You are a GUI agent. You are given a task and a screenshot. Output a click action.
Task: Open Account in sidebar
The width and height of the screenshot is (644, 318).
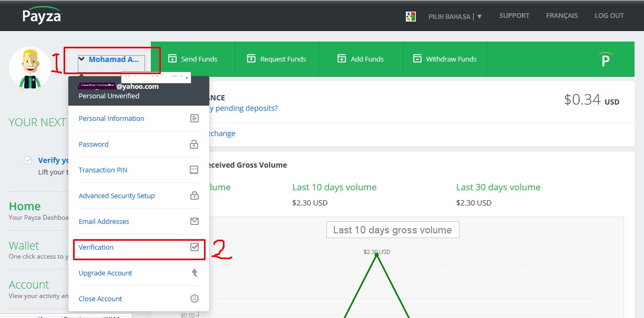[29, 285]
